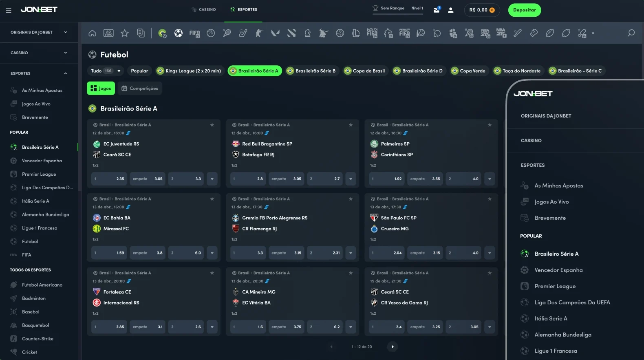
Task: Open the Ao Vivo live games icon
Action: coord(108,33)
